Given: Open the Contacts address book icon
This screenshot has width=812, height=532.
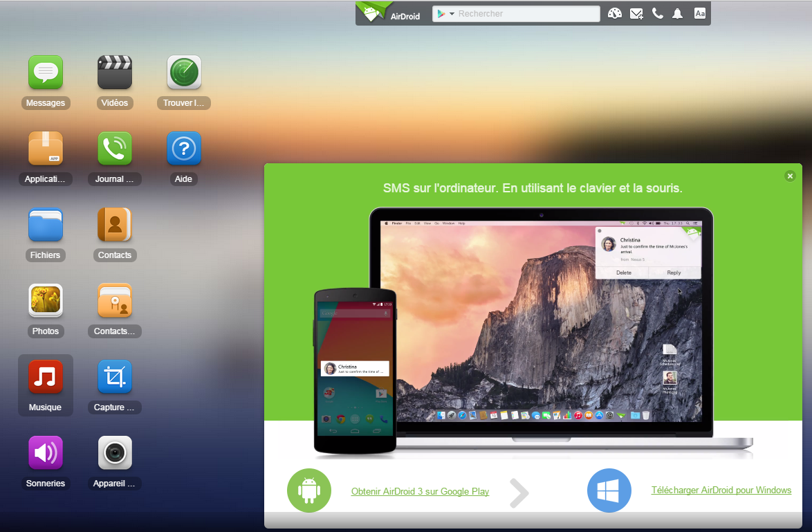Looking at the screenshot, I should [x=114, y=225].
